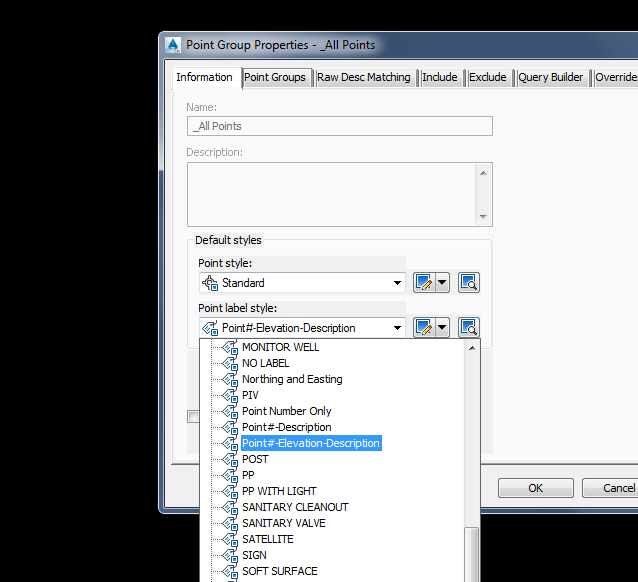Click the label style list scroll up arrow
This screenshot has width=638, height=582.
(x=472, y=348)
